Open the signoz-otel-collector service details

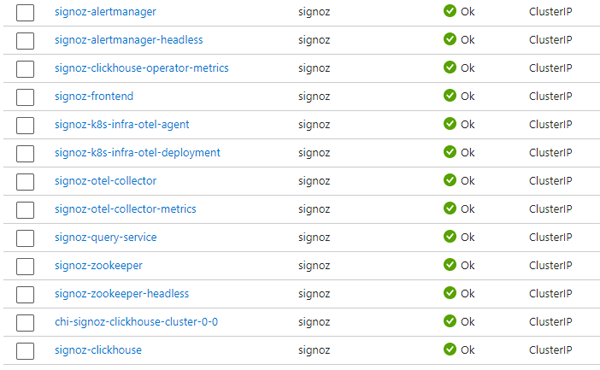105,181
